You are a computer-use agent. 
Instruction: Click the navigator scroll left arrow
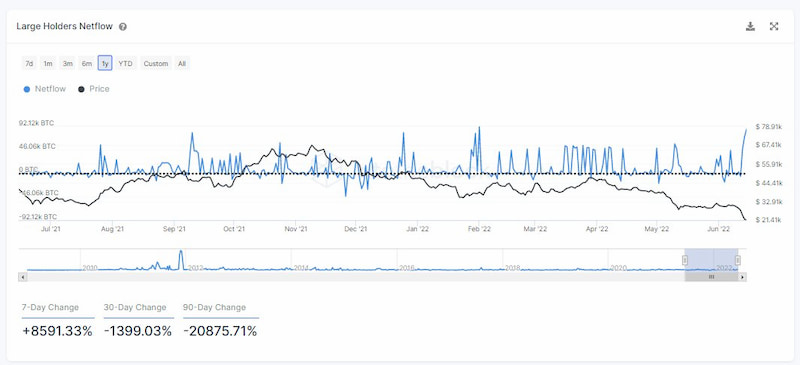(22, 277)
